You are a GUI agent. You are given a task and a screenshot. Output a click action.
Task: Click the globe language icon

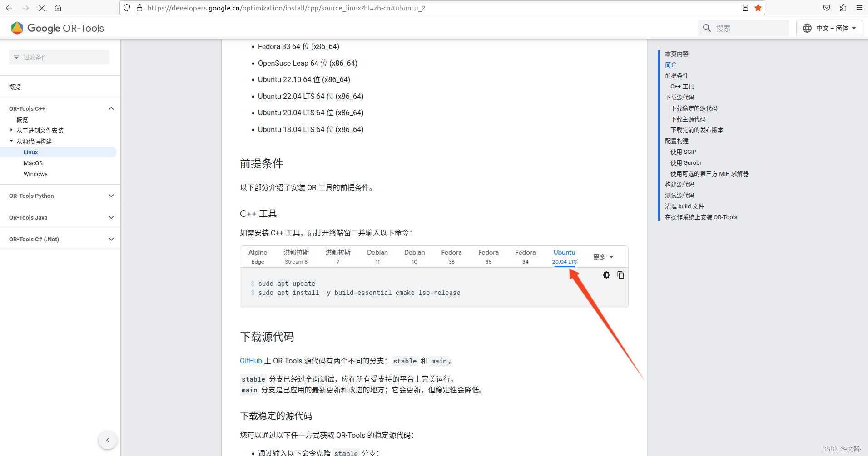coord(807,28)
